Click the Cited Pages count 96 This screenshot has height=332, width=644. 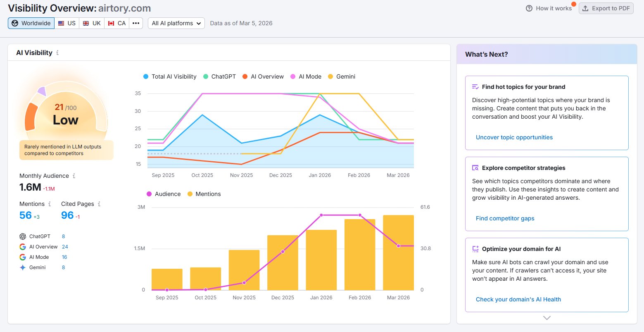tap(67, 215)
